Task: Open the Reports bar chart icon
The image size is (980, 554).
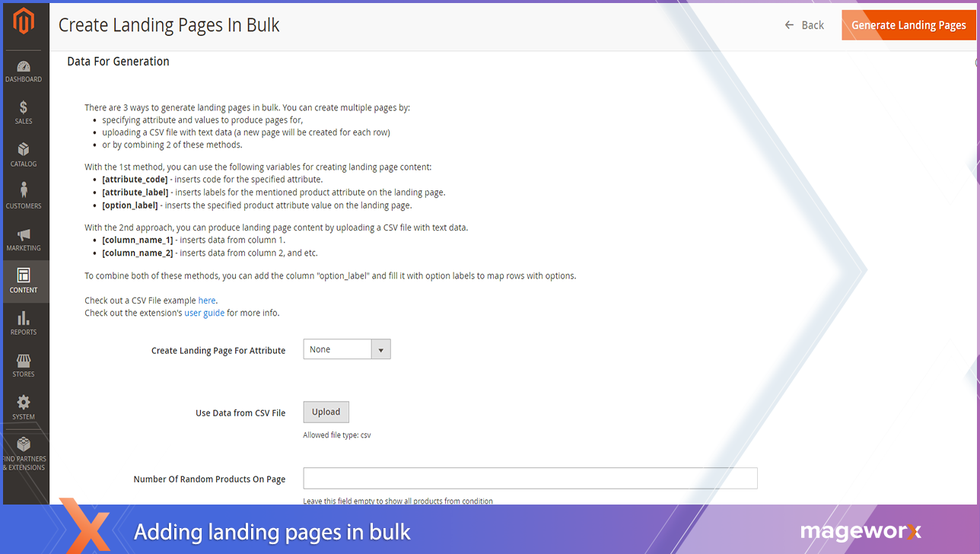Action: (x=24, y=318)
